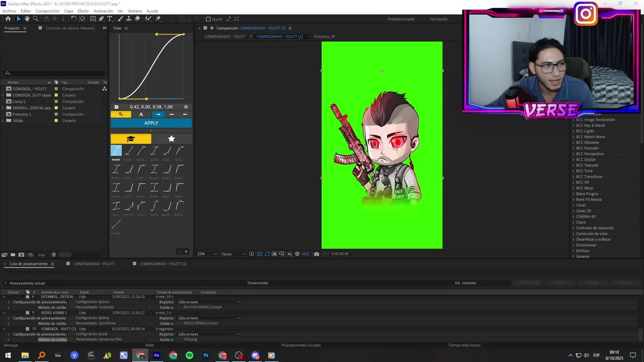Select Flow right-arrow ease direction
The width and height of the screenshot is (644, 362).
click(x=158, y=114)
